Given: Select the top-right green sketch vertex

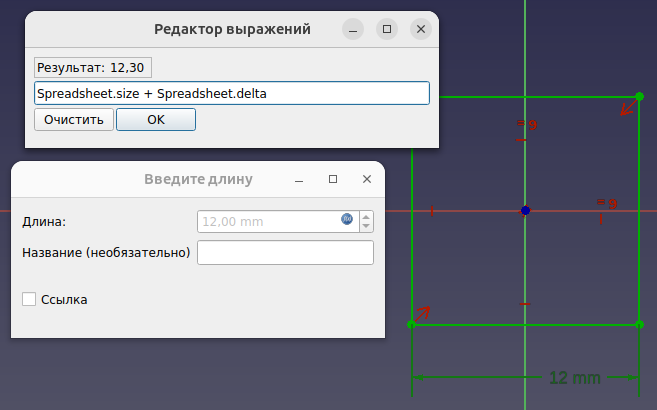Looking at the screenshot, I should [x=639, y=97].
